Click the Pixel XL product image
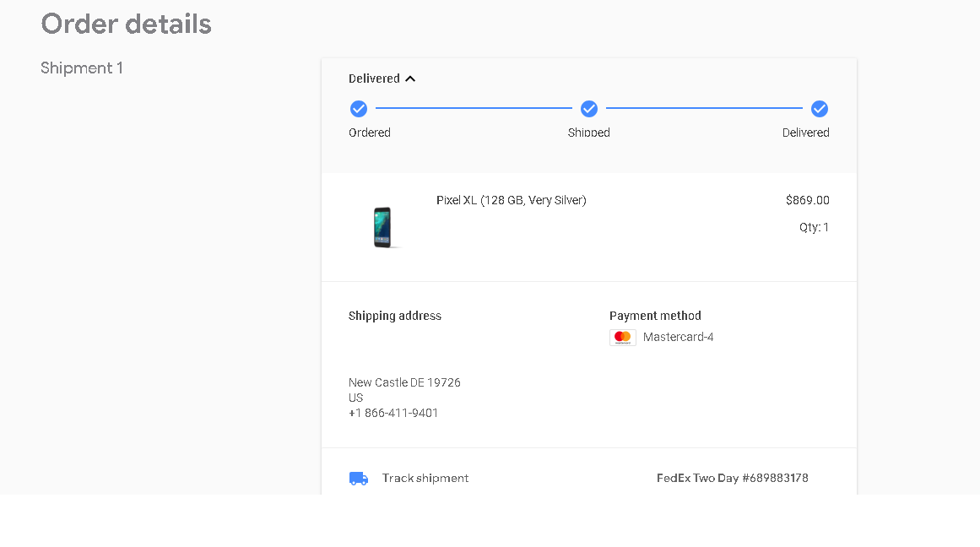980x547 pixels. (x=382, y=226)
